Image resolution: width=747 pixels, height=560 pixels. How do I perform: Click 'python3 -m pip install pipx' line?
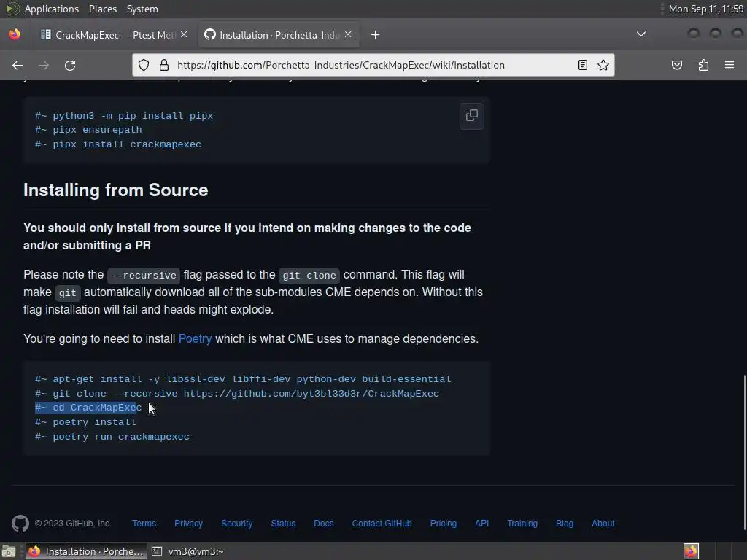124,116
